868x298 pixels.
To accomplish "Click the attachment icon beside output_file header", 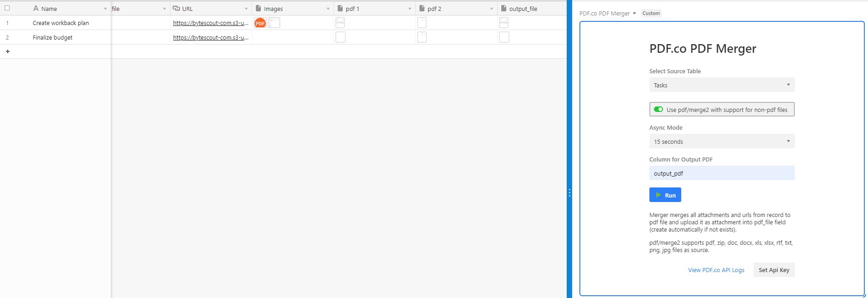I will [x=504, y=8].
